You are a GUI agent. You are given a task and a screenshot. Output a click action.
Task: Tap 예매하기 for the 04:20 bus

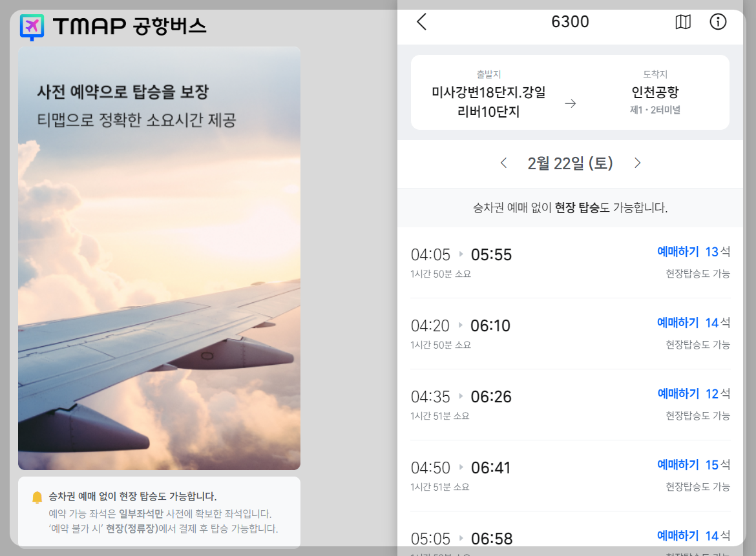[x=678, y=323]
